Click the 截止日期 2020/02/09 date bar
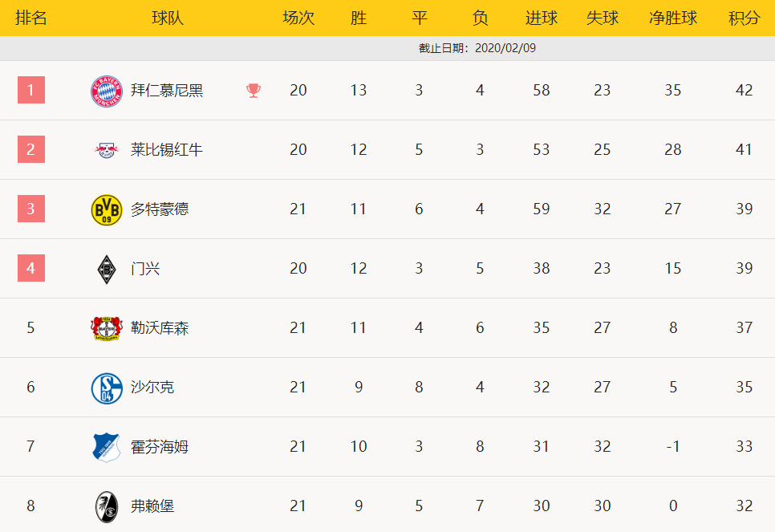Image resolution: width=775 pixels, height=532 pixels. [x=387, y=48]
